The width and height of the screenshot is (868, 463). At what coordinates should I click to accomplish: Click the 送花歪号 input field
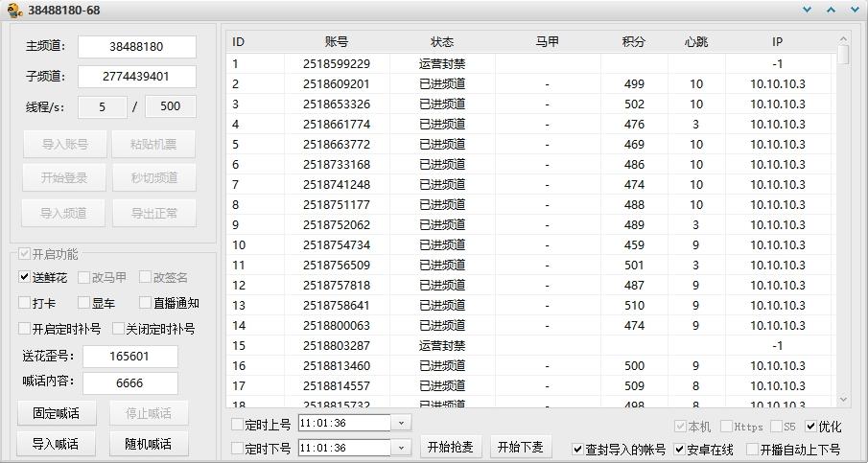click(x=130, y=357)
